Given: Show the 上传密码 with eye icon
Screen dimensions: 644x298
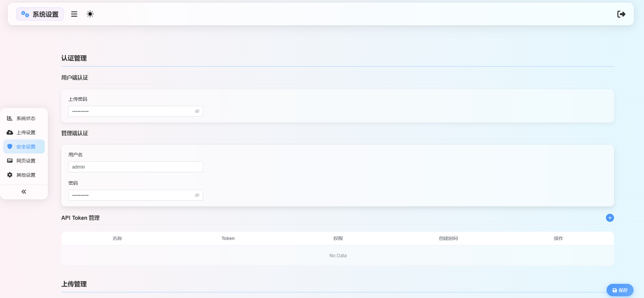Looking at the screenshot, I should click(197, 111).
